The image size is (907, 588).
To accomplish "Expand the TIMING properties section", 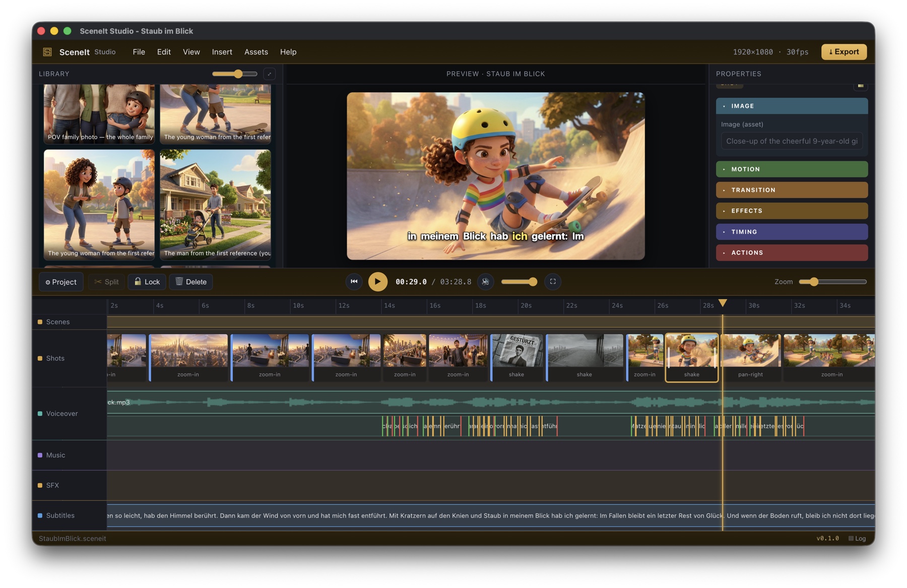I will tap(792, 232).
